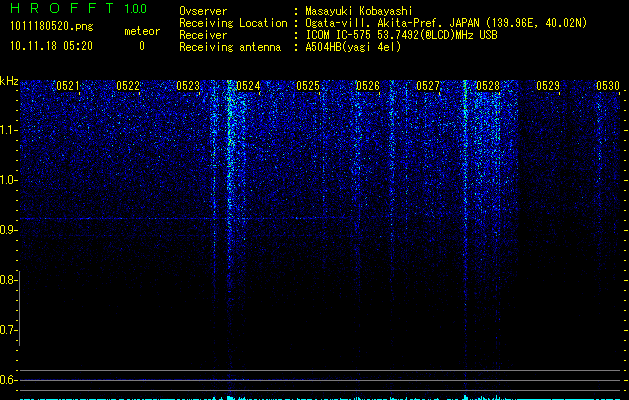
Task: Click the Ovserver field label
Action: (203, 11)
